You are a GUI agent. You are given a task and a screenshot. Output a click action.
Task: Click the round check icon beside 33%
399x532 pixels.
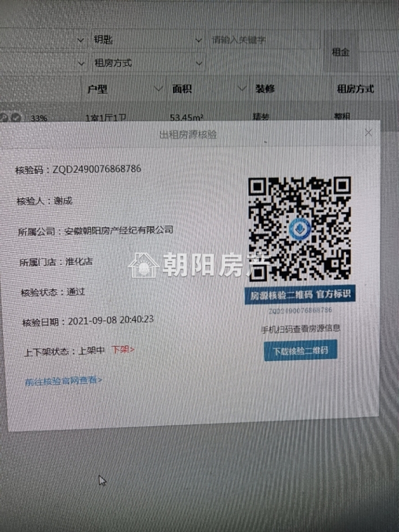click(x=16, y=117)
